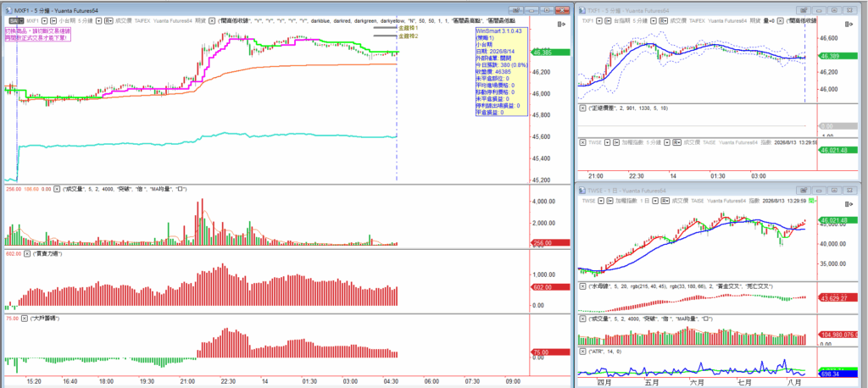Click the SA strategy icon in MXF1 toolbar

[16, 21]
